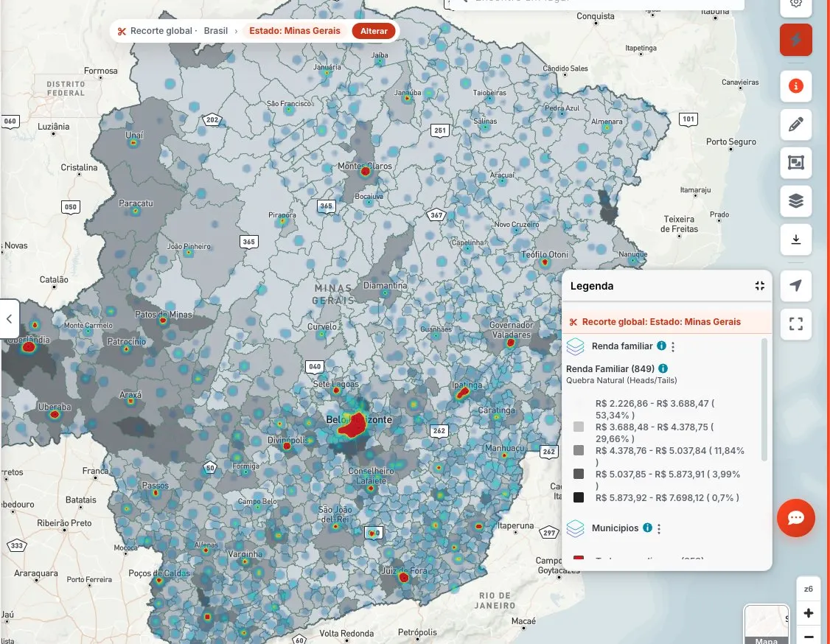The height and width of the screenshot is (644, 830).
Task: Open the area selection frame tool
Action: tap(795, 162)
